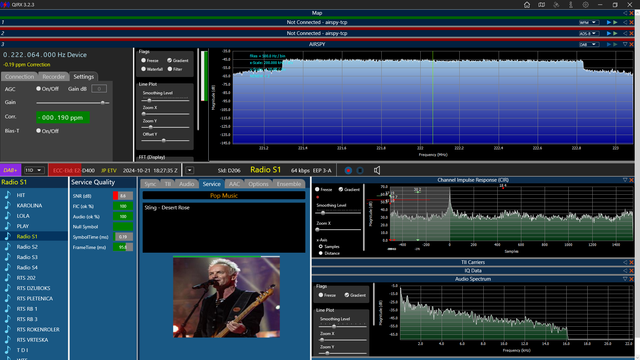The width and height of the screenshot is (640, 360).
Task: Close the Channel Impulse Response panel
Action: click(631, 180)
